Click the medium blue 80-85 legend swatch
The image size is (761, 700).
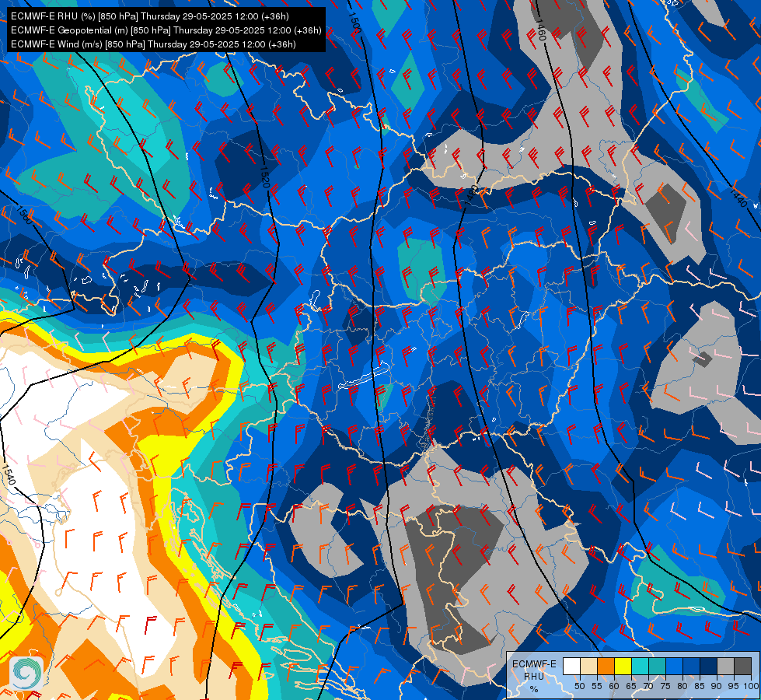point(691,666)
